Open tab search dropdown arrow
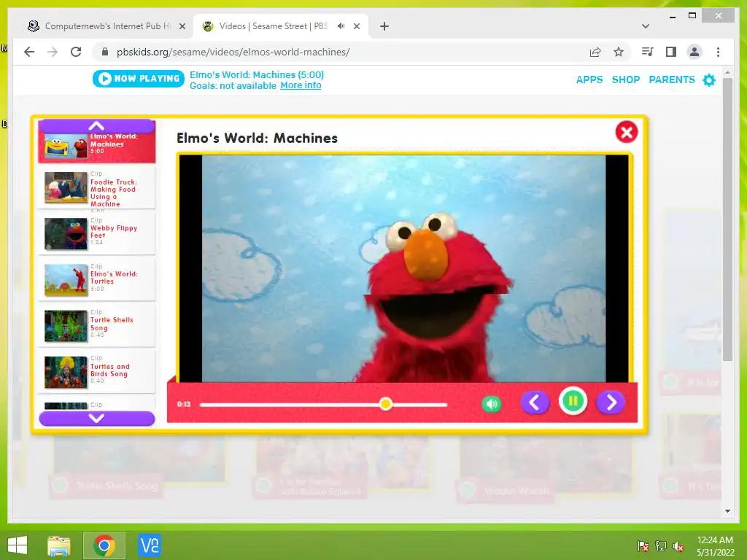Screen dimensions: 747x560 (x=646, y=26)
